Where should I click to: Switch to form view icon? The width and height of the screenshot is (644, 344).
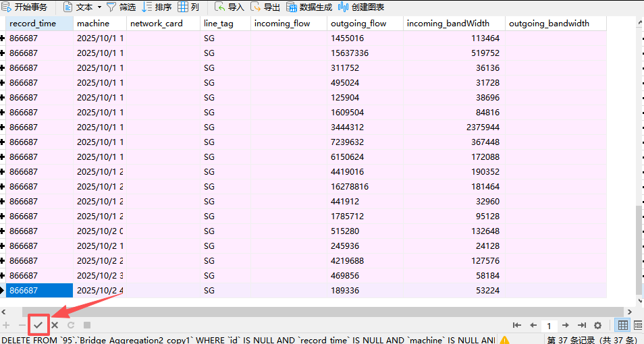[x=638, y=325]
